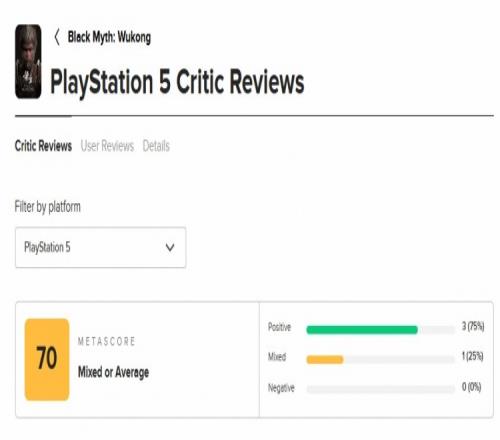Image resolution: width=500 pixels, height=440 pixels.
Task: Click the back chevron beside Black Myth: Wukong
Action: 57,37
